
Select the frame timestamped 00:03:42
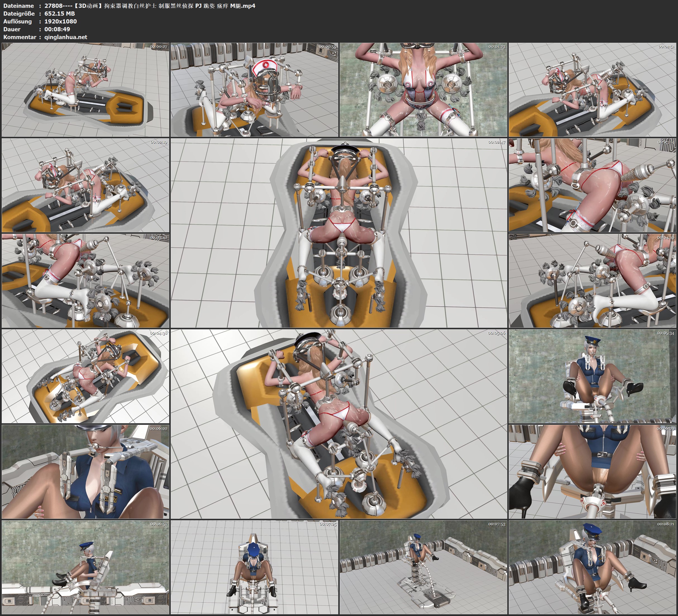pos(85,281)
